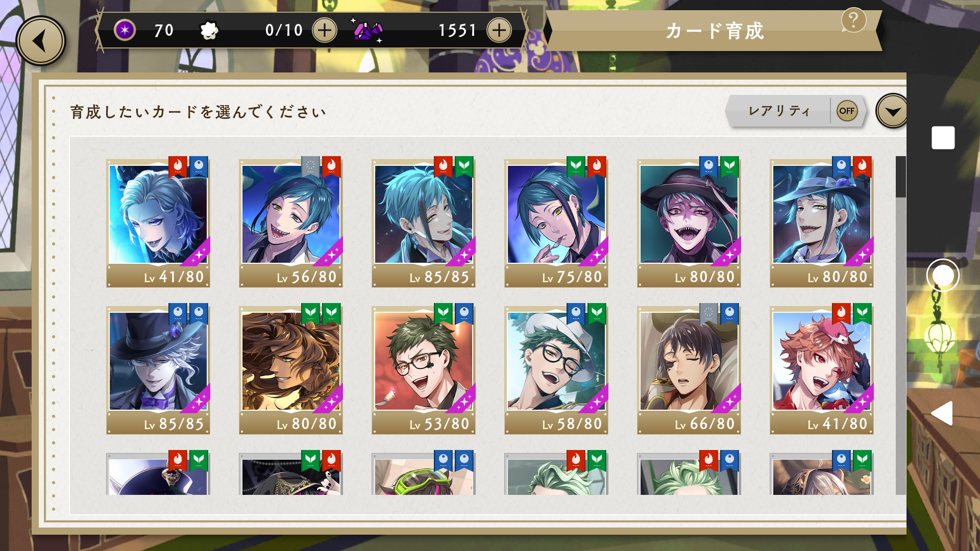Viewport: 980px width, 551px height.
Task: Select the Lv 53/80 glasses card
Action: 424,369
